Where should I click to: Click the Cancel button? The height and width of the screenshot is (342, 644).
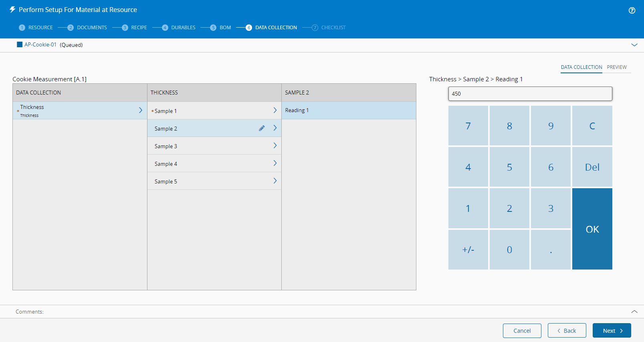[x=522, y=331]
